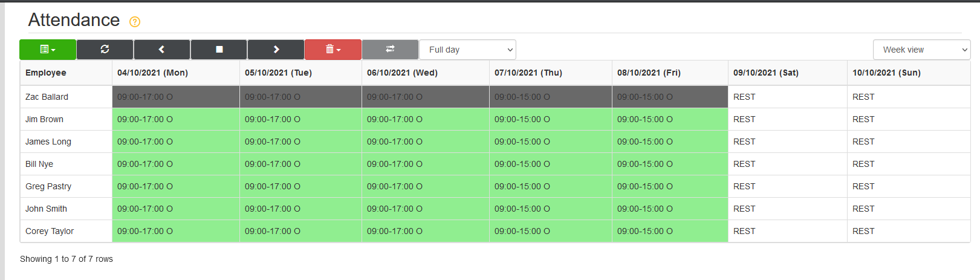This screenshot has width=980, height=280.
Task: Expand the Week view dropdown
Action: [x=921, y=50]
